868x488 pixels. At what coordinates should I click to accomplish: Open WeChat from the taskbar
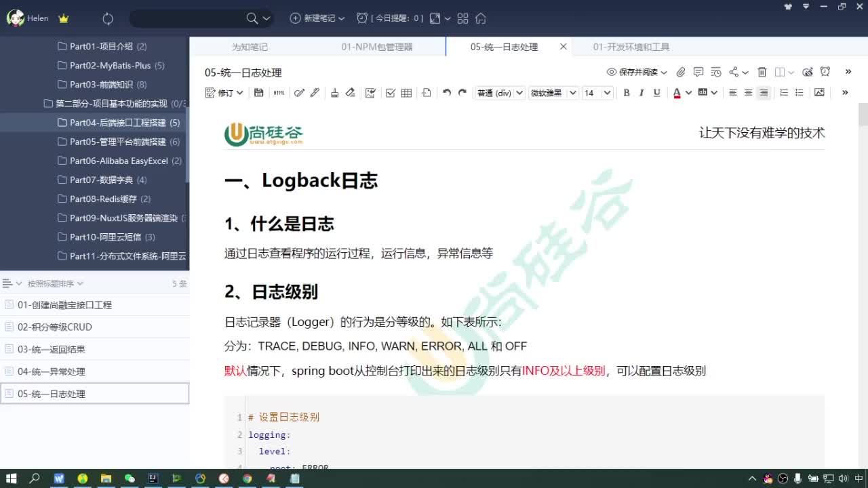[x=130, y=478]
